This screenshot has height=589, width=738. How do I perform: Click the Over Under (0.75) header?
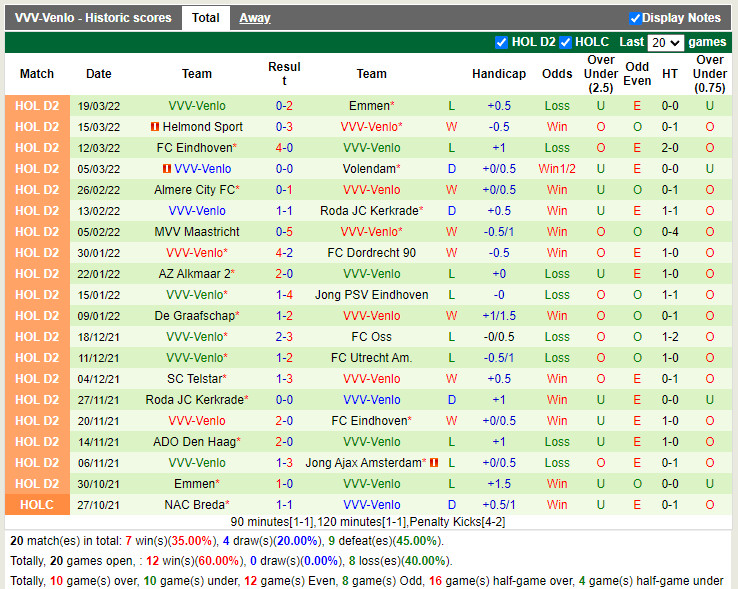[x=710, y=74]
